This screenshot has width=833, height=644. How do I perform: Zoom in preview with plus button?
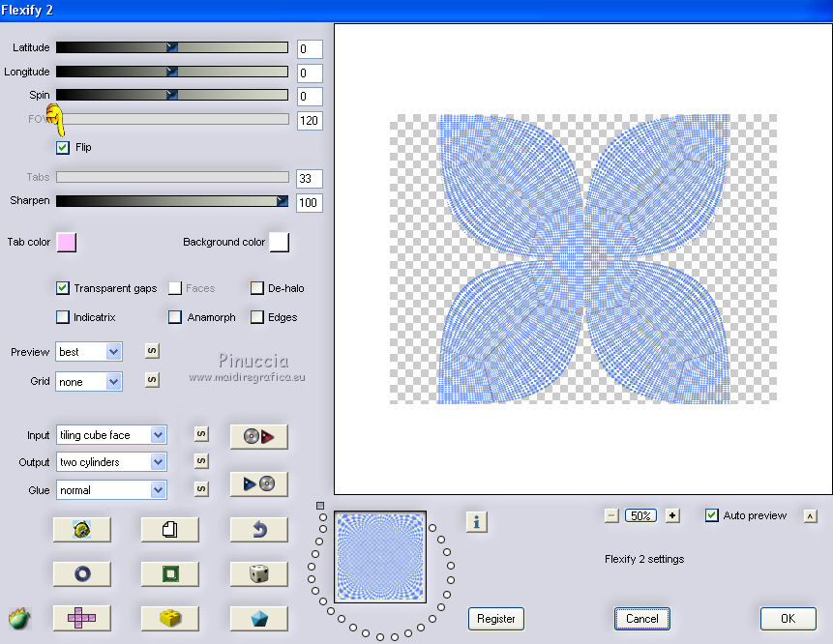pos(672,515)
